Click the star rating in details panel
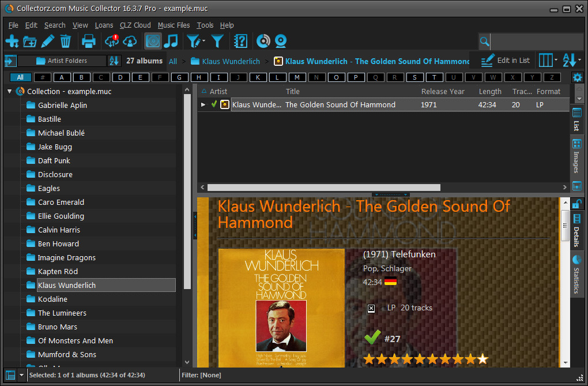The image size is (588, 386). click(x=425, y=359)
